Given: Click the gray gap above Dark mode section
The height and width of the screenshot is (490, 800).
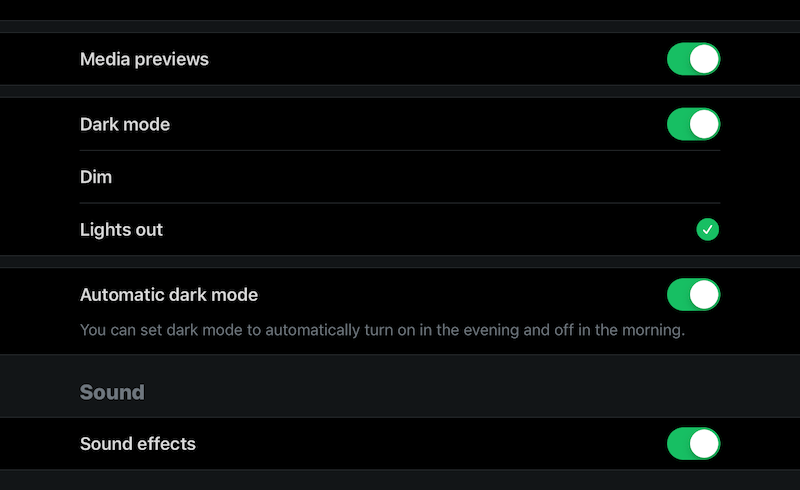Looking at the screenshot, I should pos(400,91).
